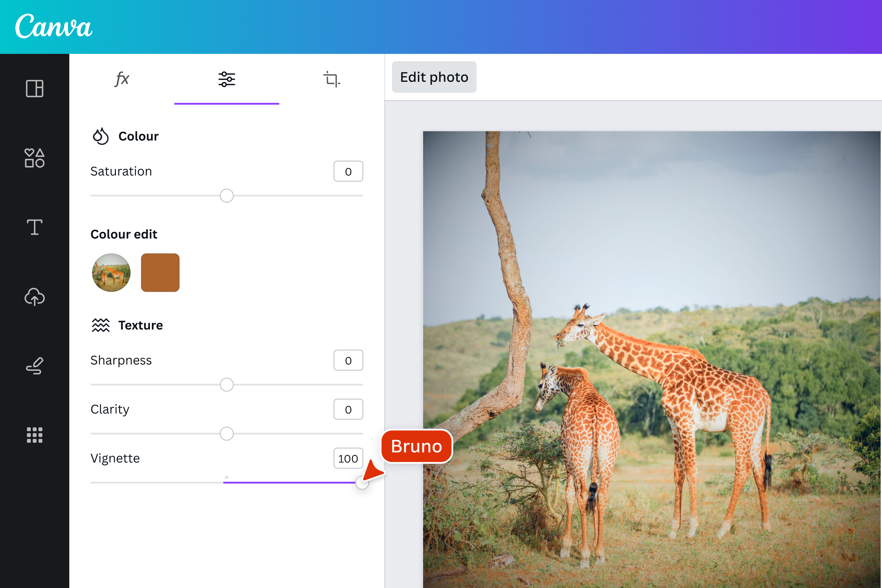Open the Uploads cloud icon
882x588 pixels.
pyautogui.click(x=35, y=297)
